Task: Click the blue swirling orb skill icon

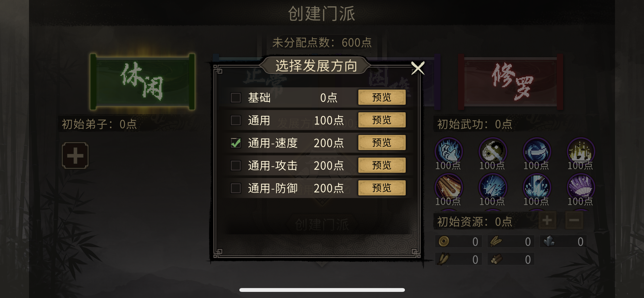Action: pyautogui.click(x=537, y=151)
